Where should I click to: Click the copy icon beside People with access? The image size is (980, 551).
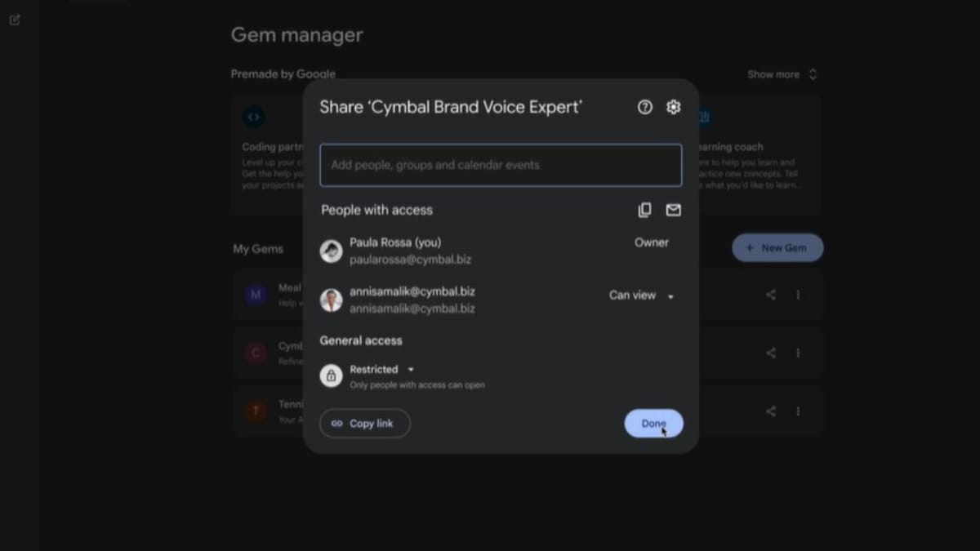click(x=644, y=211)
